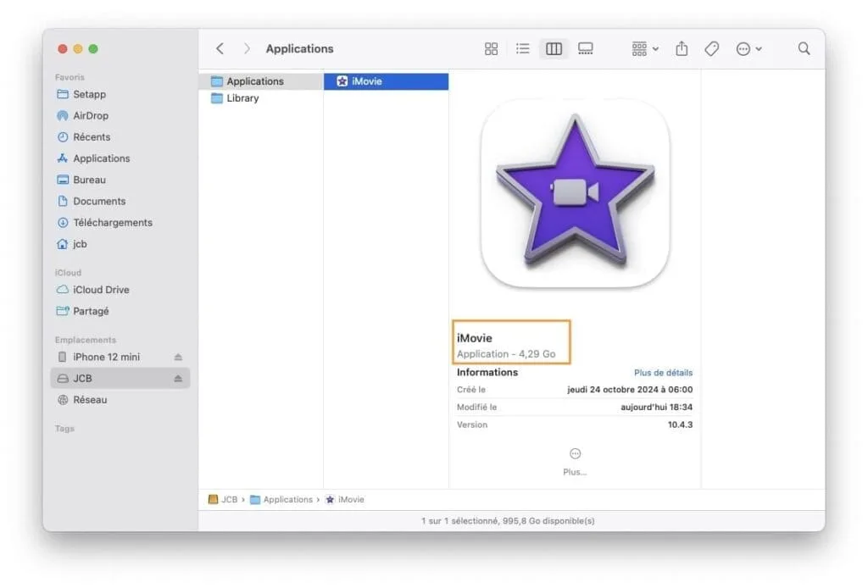Screen dimensions: 868x588
Task: Click the Favoris section header
Action: [x=70, y=77]
